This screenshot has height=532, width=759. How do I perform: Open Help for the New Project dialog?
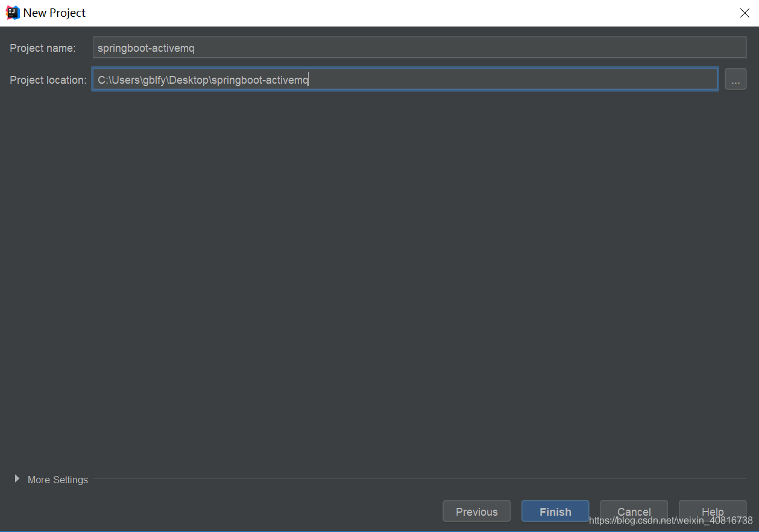(713, 511)
